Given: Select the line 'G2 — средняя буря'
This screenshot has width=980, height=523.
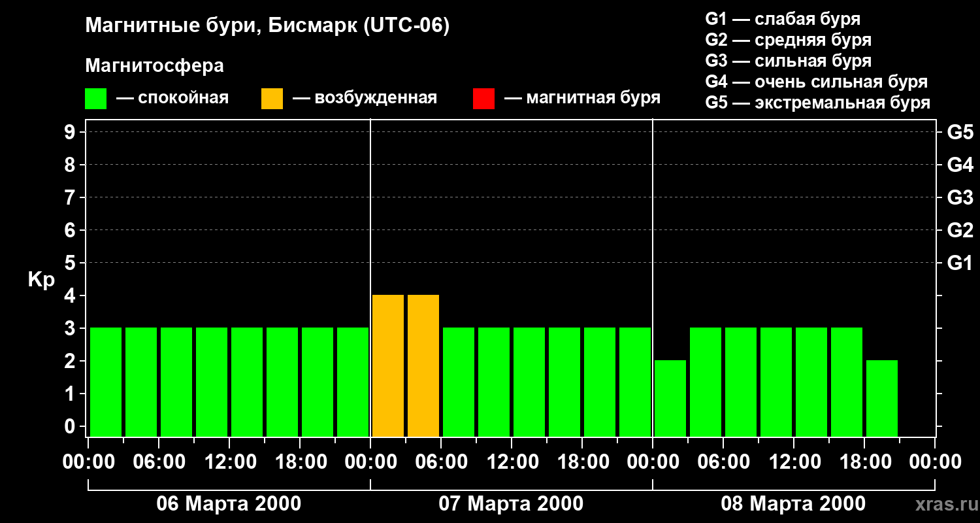Looking at the screenshot, I should pos(788,40).
